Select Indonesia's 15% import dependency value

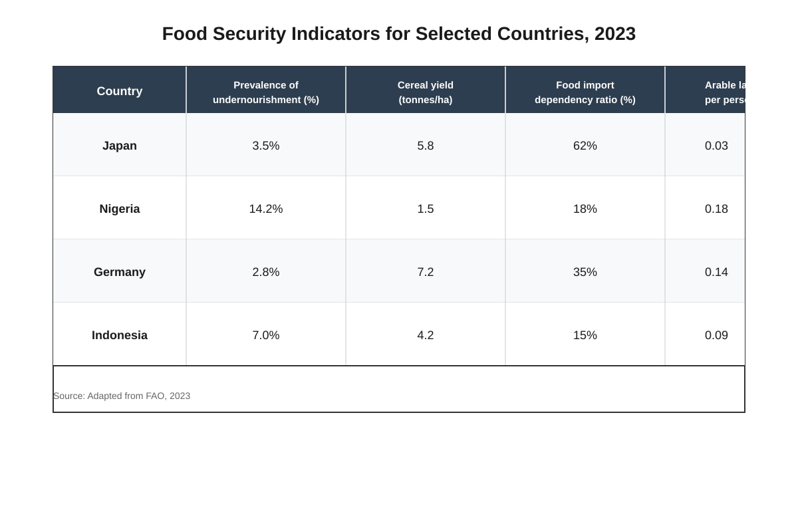tap(585, 335)
